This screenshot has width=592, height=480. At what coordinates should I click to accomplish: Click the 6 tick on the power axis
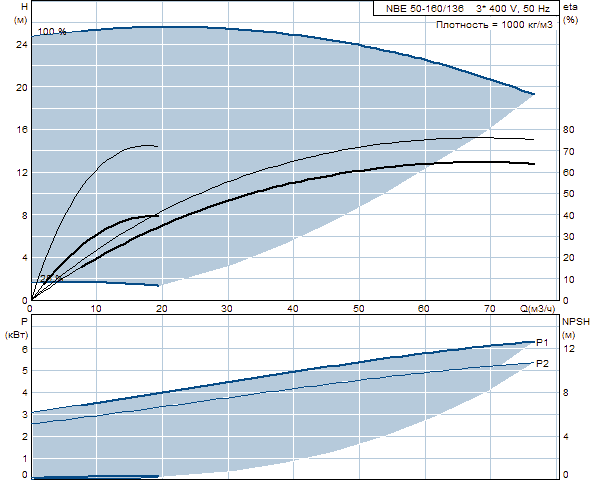pos(25,349)
